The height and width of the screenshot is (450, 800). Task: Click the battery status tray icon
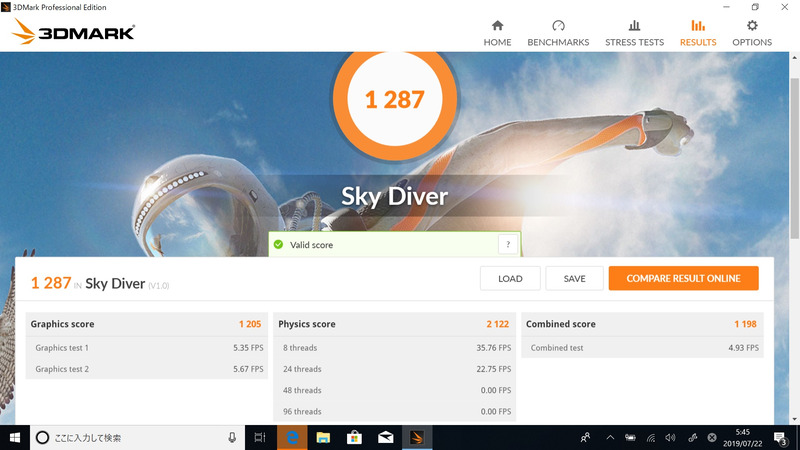[631, 437]
